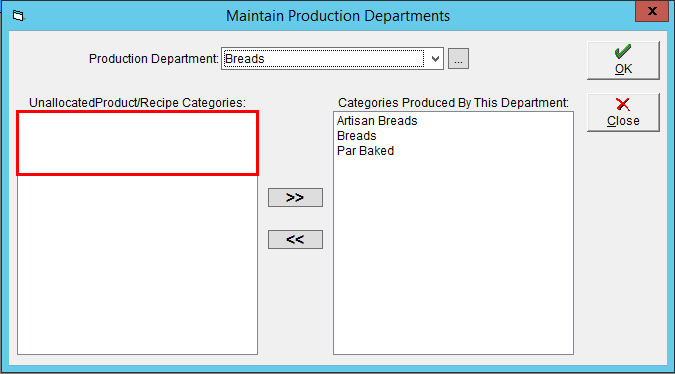
Task: Click the << move left button
Action: (295, 239)
